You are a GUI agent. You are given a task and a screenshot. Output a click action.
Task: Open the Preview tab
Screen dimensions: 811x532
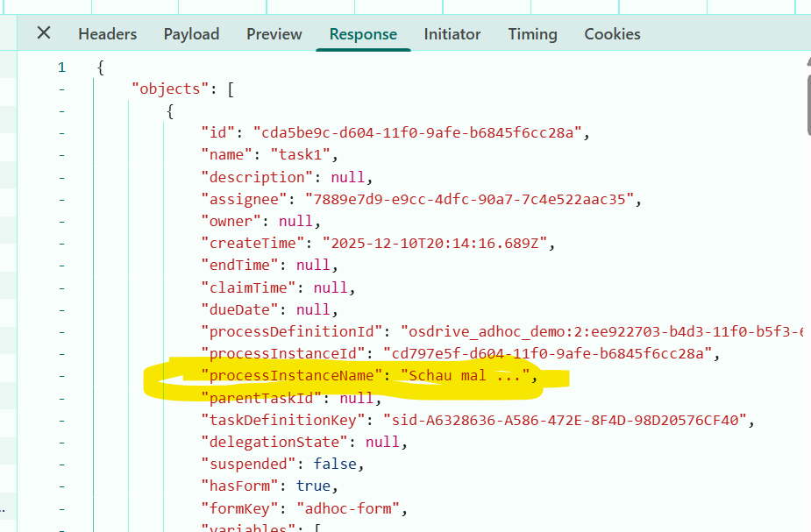point(274,34)
